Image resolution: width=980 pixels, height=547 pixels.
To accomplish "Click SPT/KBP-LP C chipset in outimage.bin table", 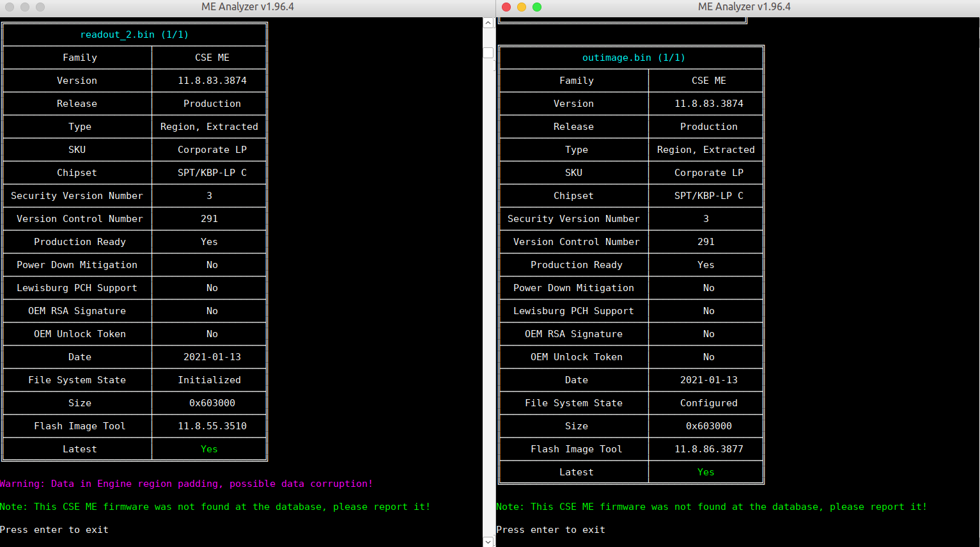I will pos(709,196).
